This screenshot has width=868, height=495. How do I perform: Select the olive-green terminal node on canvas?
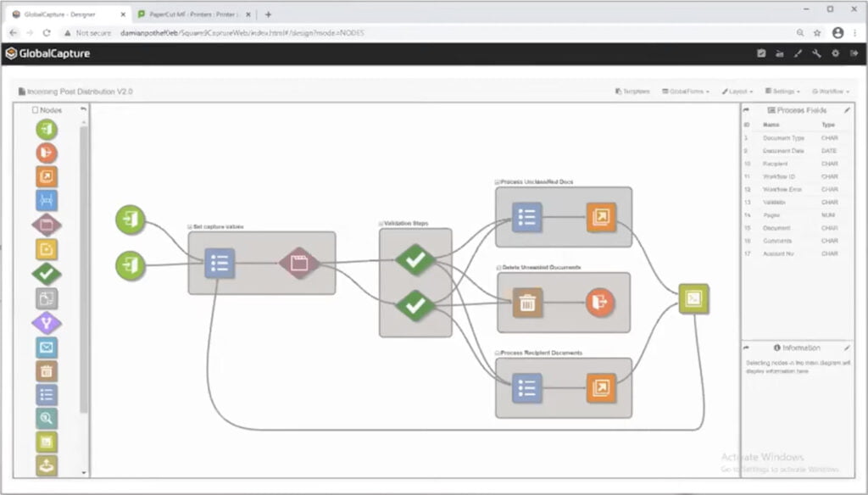coord(693,299)
